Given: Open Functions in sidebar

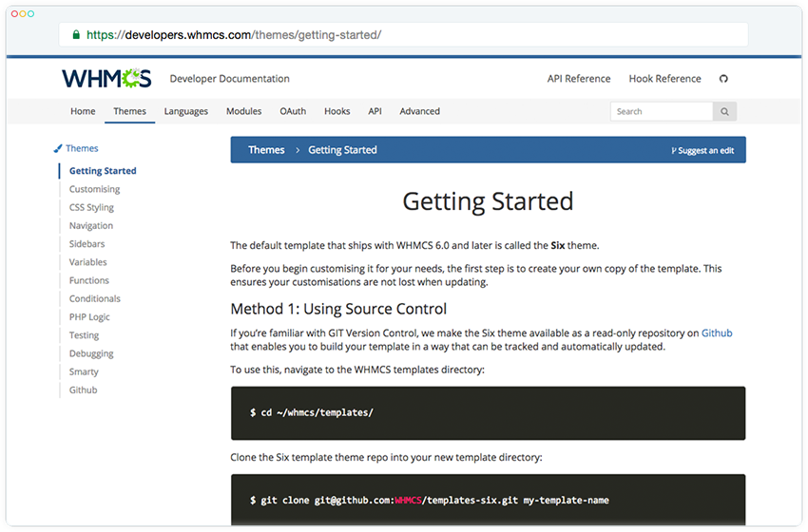Looking at the screenshot, I should [x=89, y=280].
